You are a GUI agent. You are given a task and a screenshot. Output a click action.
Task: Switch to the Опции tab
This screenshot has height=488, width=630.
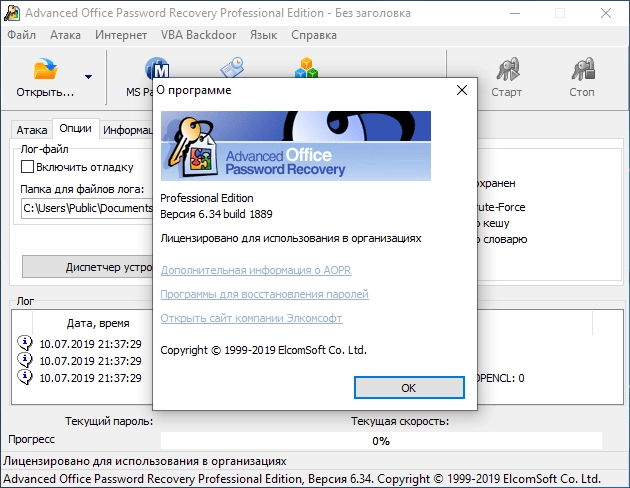76,129
